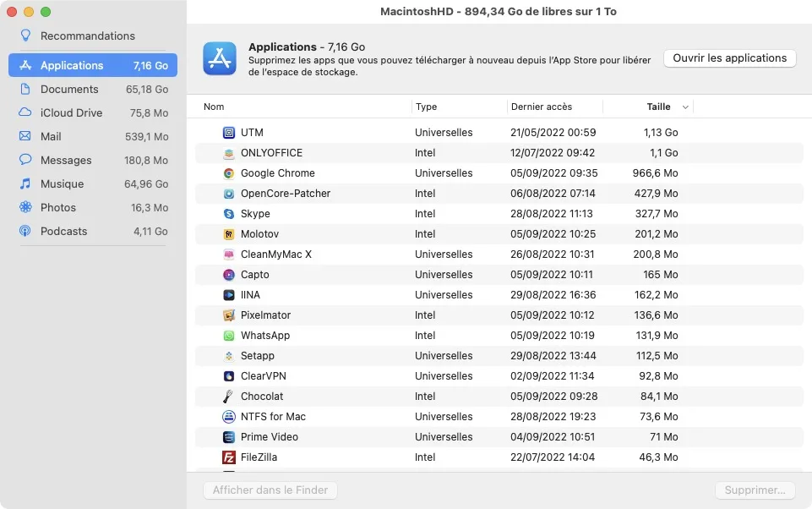Click the Google Chrome icon

(x=228, y=173)
